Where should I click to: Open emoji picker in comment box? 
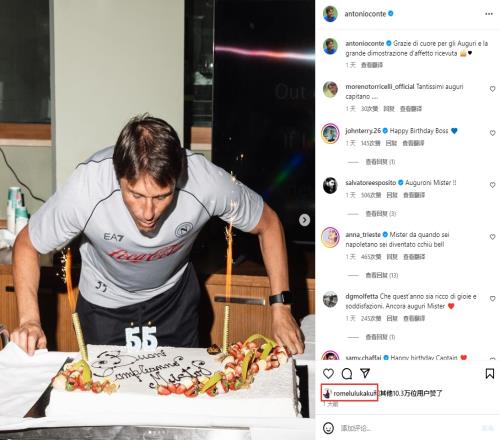pos(328,428)
